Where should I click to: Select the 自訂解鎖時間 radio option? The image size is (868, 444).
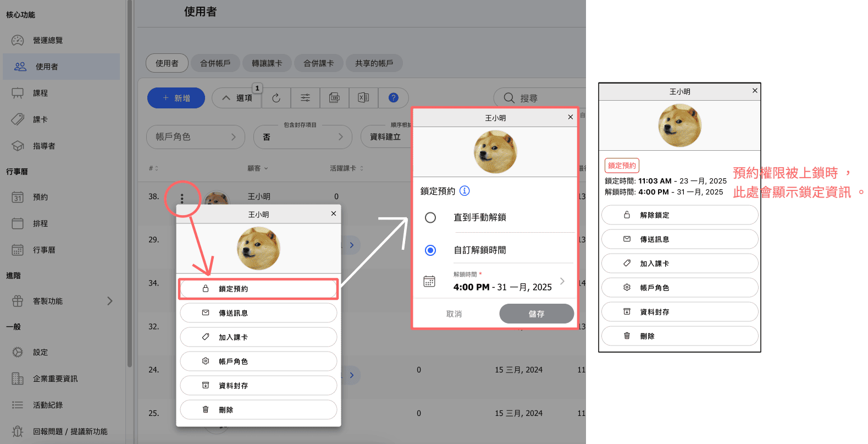(430, 250)
